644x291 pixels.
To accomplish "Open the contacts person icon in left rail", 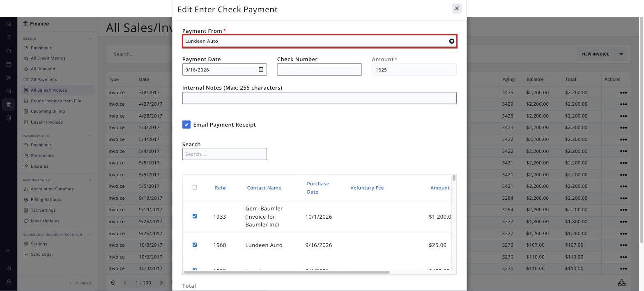I will coord(9,37).
